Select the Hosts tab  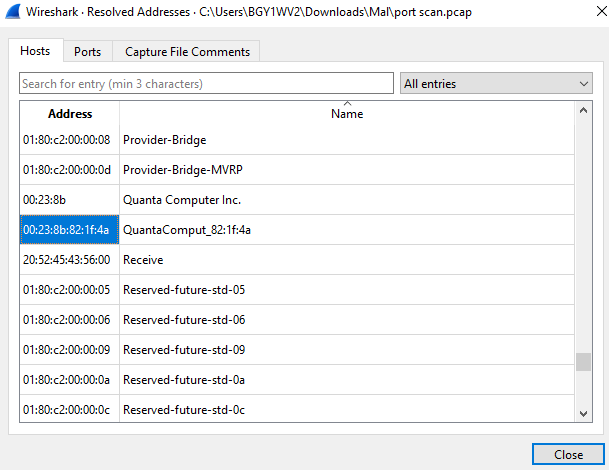click(35, 51)
